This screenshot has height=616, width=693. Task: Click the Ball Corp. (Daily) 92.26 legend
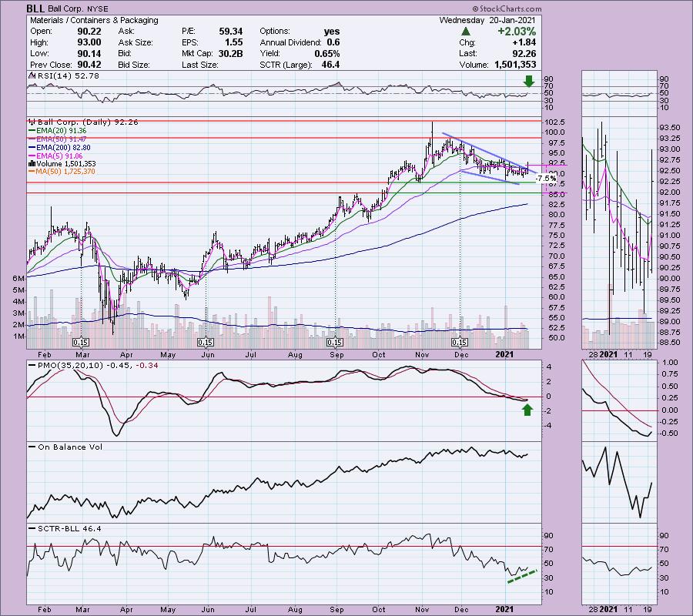[x=83, y=122]
